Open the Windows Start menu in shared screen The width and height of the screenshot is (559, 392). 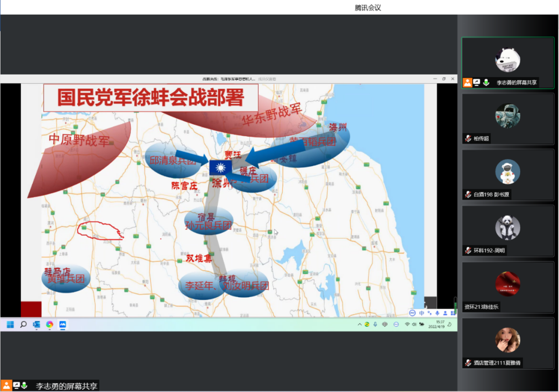(x=10, y=325)
